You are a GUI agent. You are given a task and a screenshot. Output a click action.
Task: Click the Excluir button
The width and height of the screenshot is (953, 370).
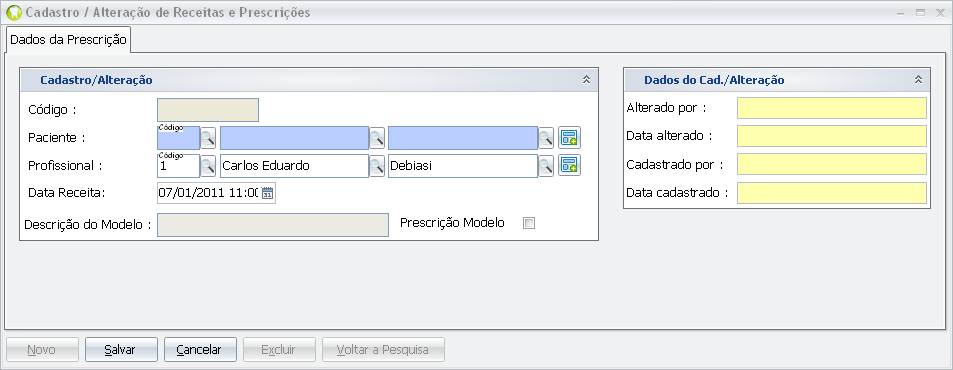point(279,350)
